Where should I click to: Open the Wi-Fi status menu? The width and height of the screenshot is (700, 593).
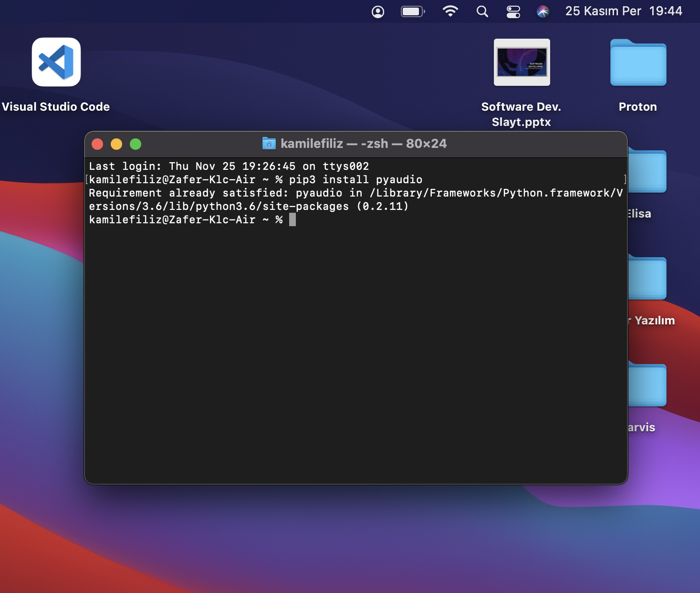click(x=450, y=11)
